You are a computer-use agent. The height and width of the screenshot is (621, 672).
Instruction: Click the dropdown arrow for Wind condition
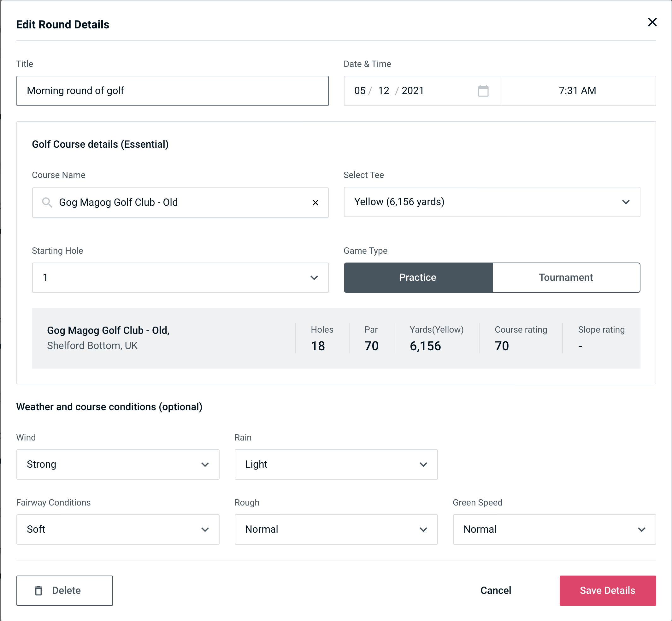206,464
